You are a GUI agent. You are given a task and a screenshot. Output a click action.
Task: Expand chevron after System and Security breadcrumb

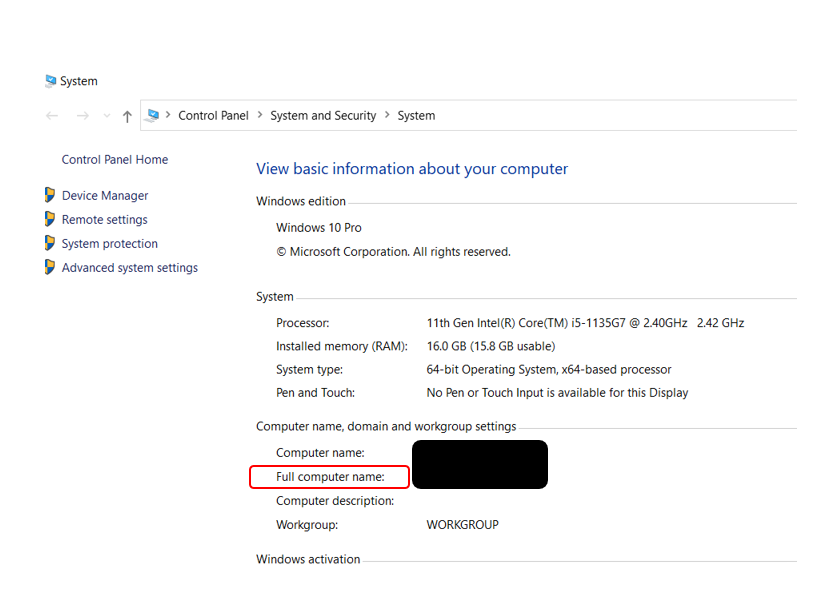pyautogui.click(x=387, y=115)
